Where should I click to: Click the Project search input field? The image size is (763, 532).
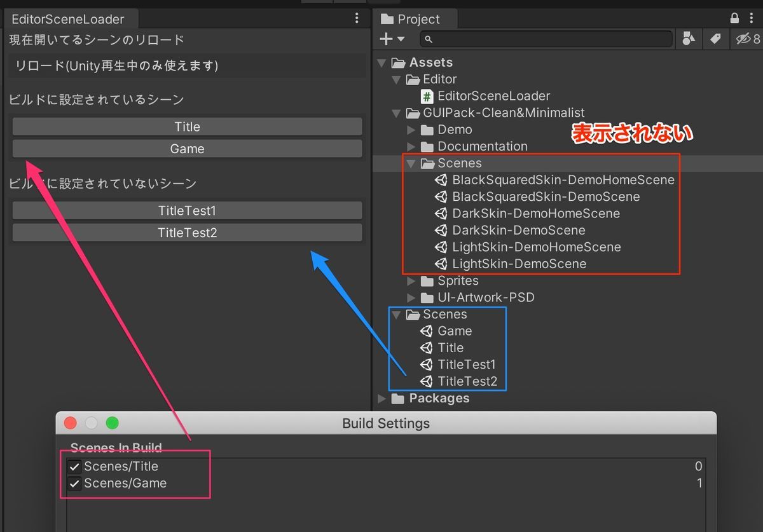click(x=546, y=39)
